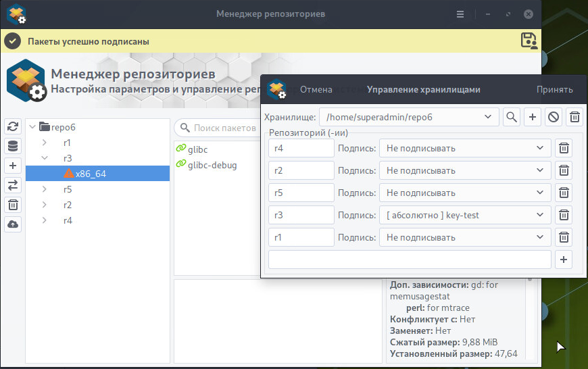Open the storage database icon in sidebar
The image size is (588, 369).
[x=13, y=146]
